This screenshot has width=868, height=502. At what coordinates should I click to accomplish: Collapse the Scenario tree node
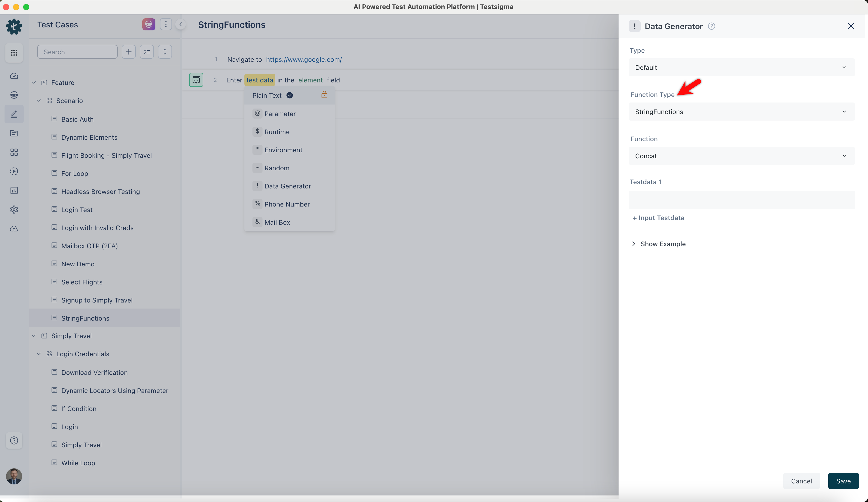coord(39,101)
